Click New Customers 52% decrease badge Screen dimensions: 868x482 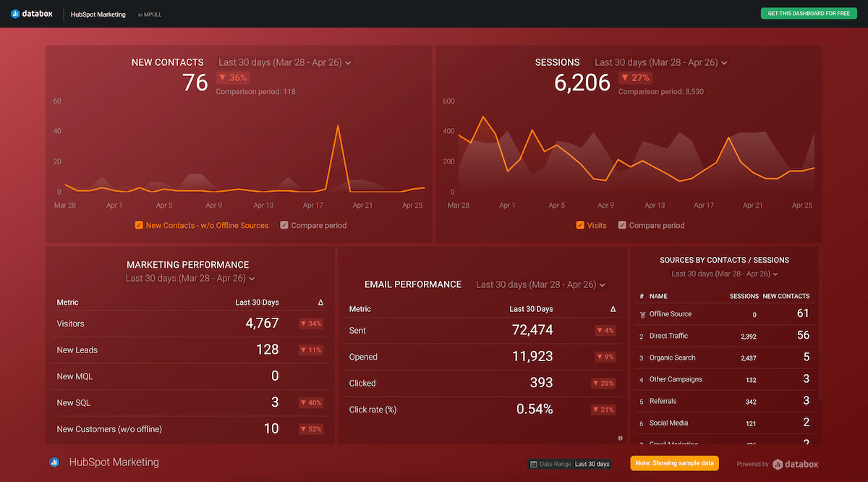[x=311, y=429]
